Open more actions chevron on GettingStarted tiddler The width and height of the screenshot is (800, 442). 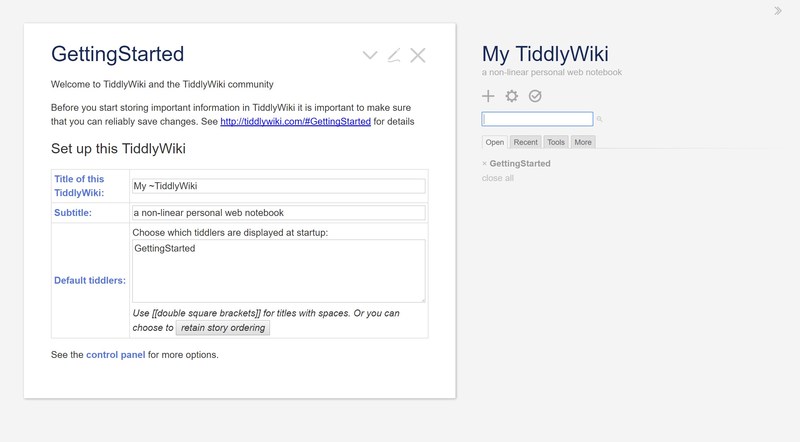click(370, 55)
